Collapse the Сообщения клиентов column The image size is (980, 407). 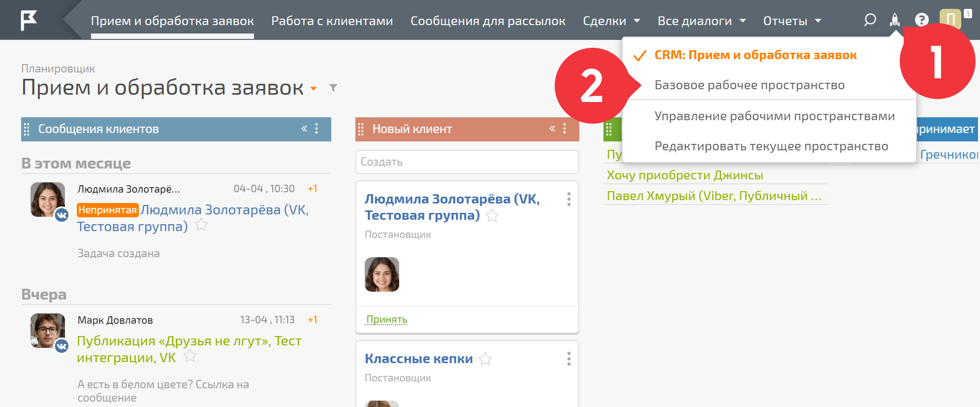[304, 129]
